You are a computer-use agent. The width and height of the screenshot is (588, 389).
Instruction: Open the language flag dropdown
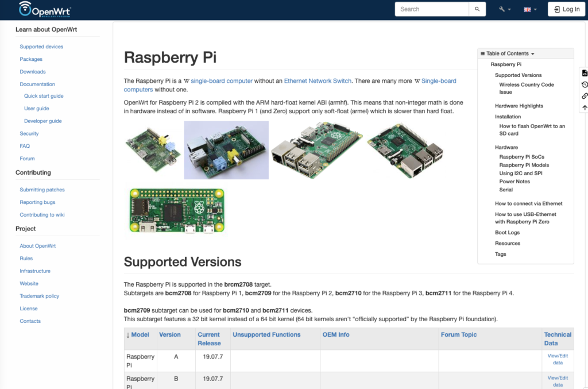pos(530,9)
